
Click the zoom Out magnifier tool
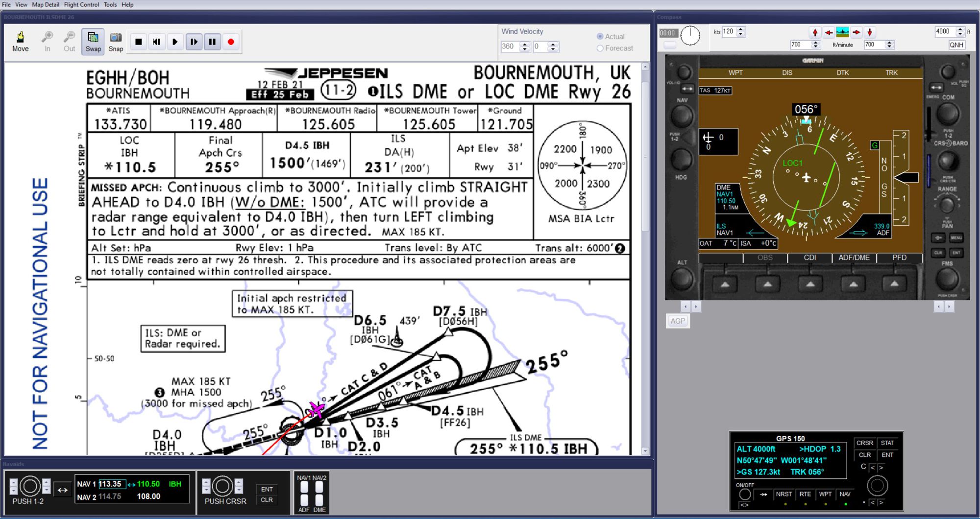pos(70,42)
